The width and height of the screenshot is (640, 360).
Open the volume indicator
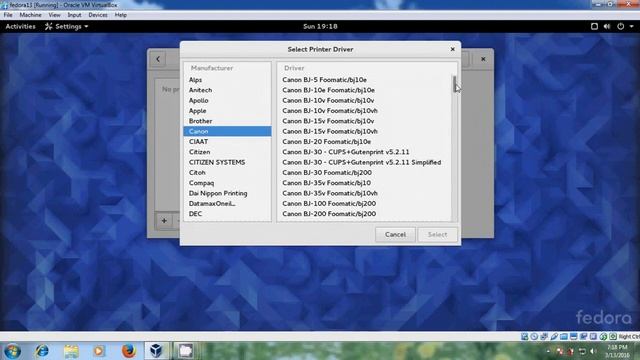[x=607, y=26]
